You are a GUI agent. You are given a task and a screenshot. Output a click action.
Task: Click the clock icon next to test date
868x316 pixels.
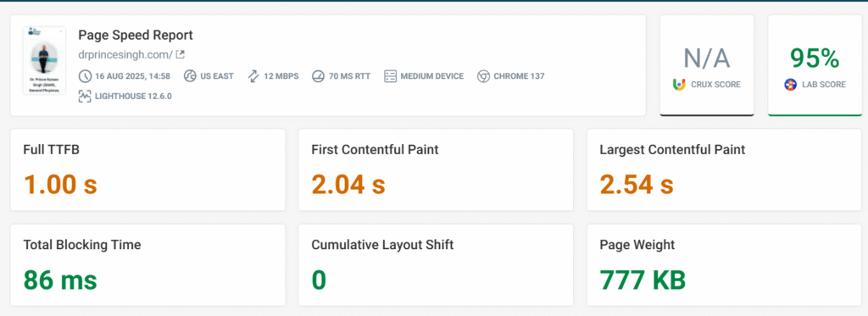(x=85, y=75)
